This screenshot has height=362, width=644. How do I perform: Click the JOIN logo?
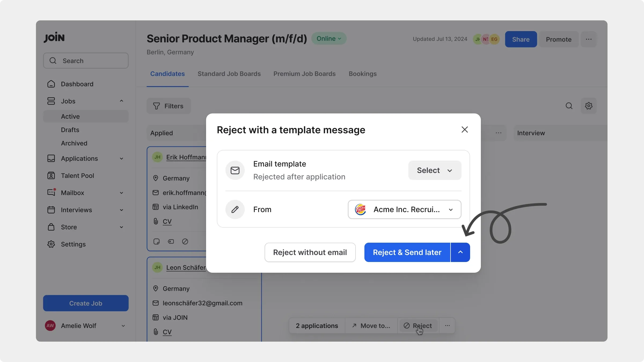[x=54, y=37]
